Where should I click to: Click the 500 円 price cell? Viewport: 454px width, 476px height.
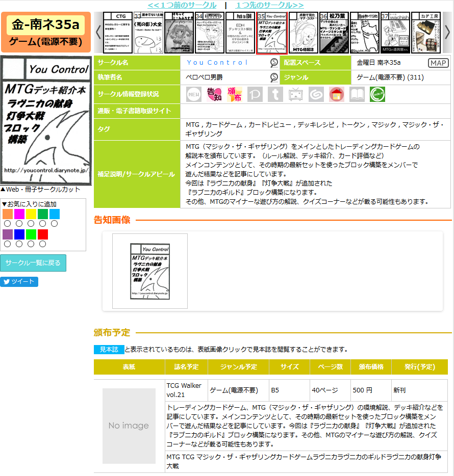click(x=371, y=390)
